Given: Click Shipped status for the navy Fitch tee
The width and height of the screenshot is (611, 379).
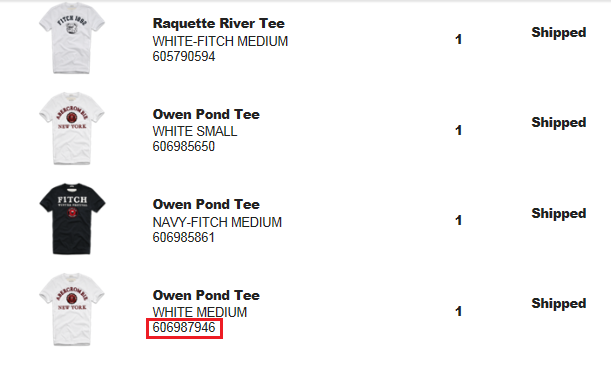Looking at the screenshot, I should tap(559, 213).
